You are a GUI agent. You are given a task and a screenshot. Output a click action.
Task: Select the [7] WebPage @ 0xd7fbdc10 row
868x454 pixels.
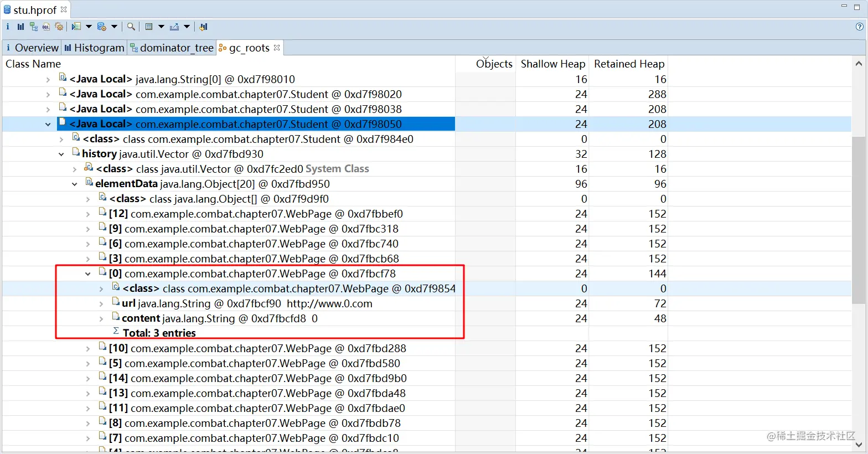[426, 438]
